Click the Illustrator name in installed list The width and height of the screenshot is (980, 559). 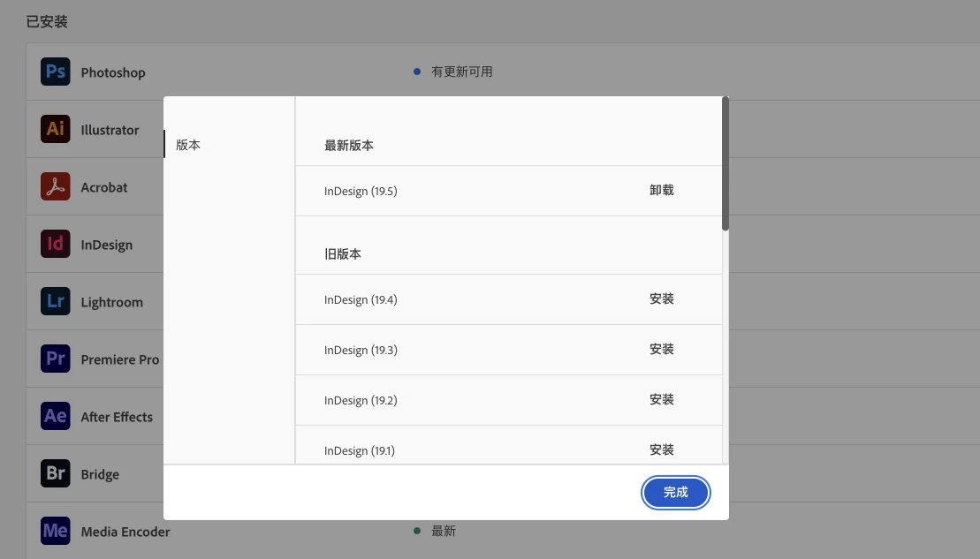click(x=110, y=130)
